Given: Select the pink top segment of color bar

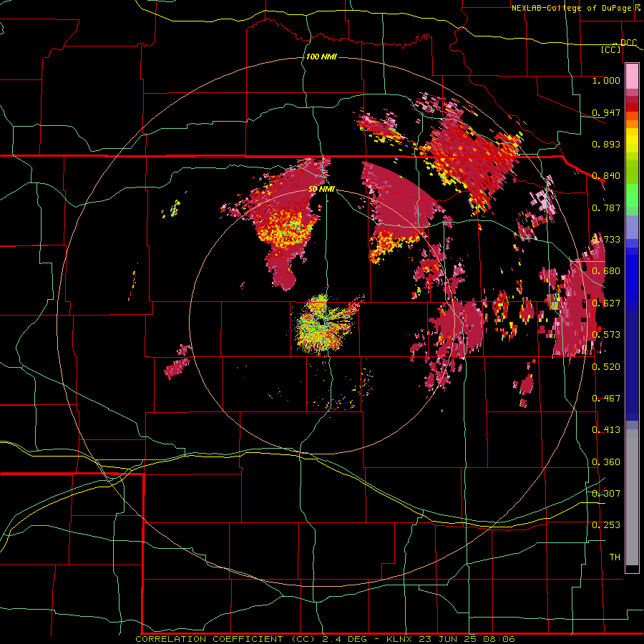Looking at the screenshot, I should (x=632, y=76).
